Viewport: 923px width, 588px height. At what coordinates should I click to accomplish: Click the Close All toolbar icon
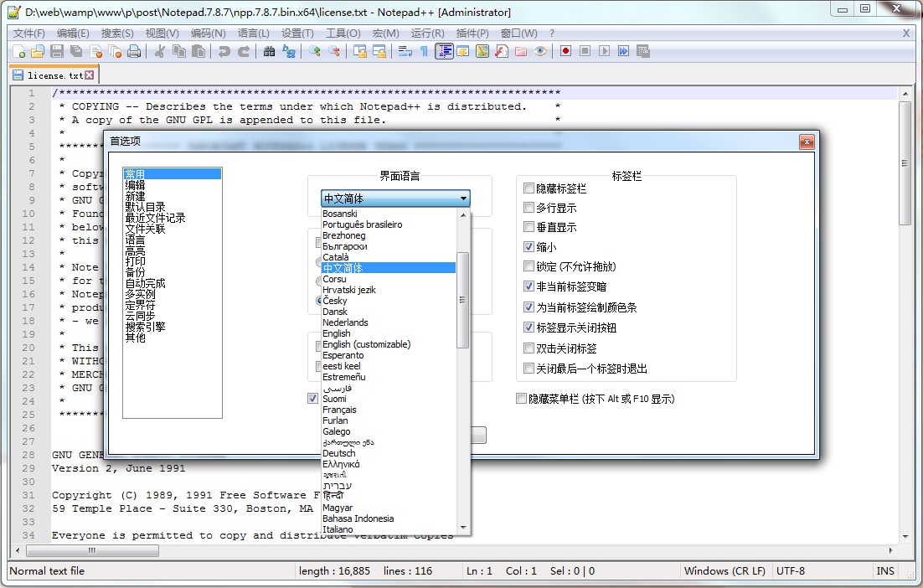pyautogui.click(x=115, y=52)
